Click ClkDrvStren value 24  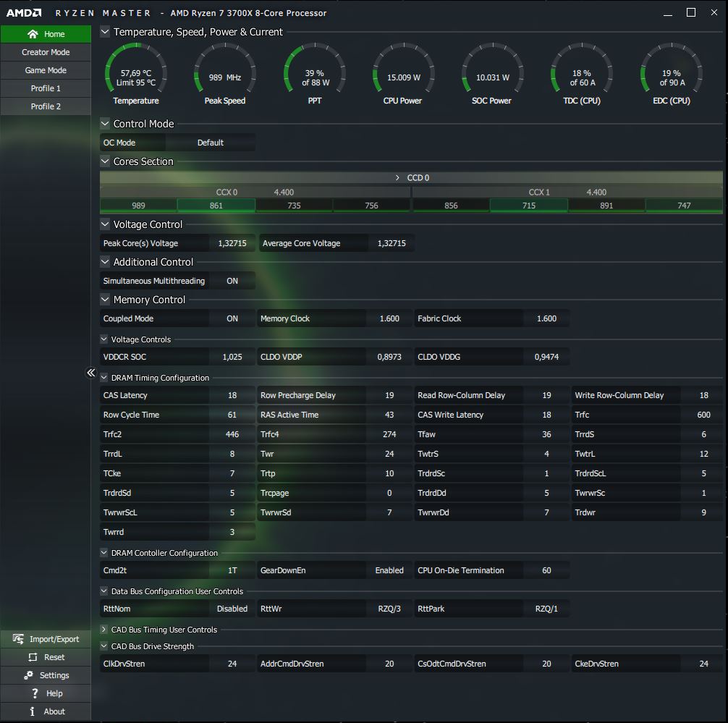[232, 664]
